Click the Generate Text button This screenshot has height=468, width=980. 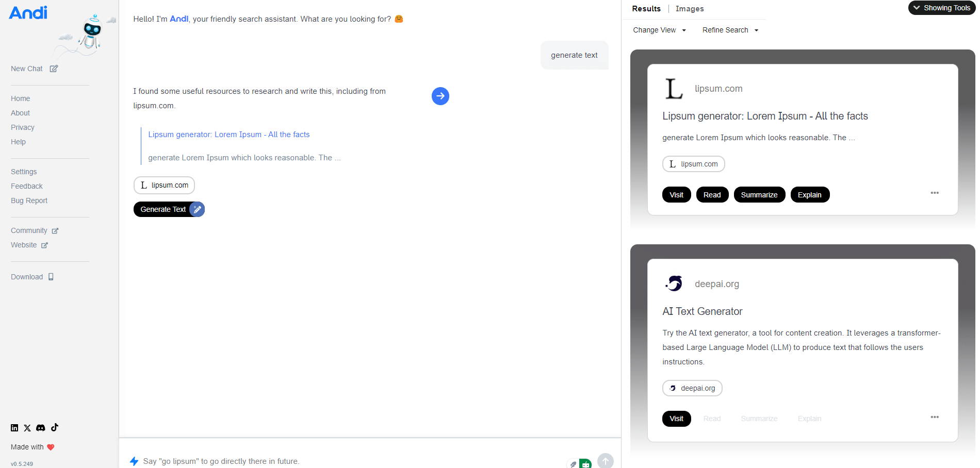(x=163, y=209)
